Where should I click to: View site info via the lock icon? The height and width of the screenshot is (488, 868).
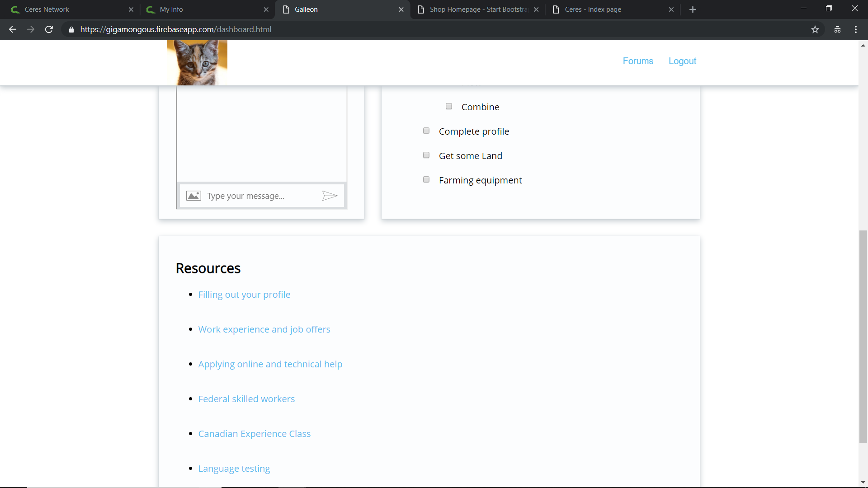tap(71, 29)
